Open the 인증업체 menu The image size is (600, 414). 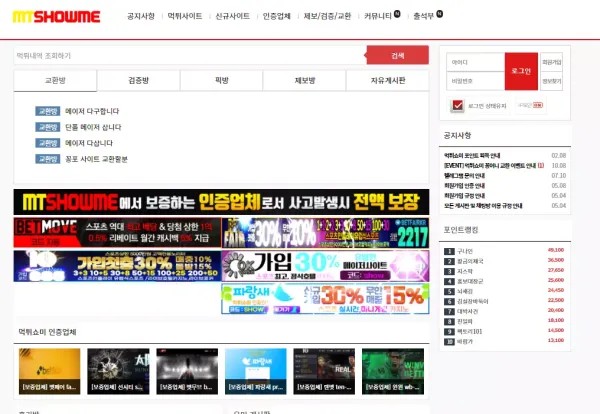pyautogui.click(x=276, y=16)
